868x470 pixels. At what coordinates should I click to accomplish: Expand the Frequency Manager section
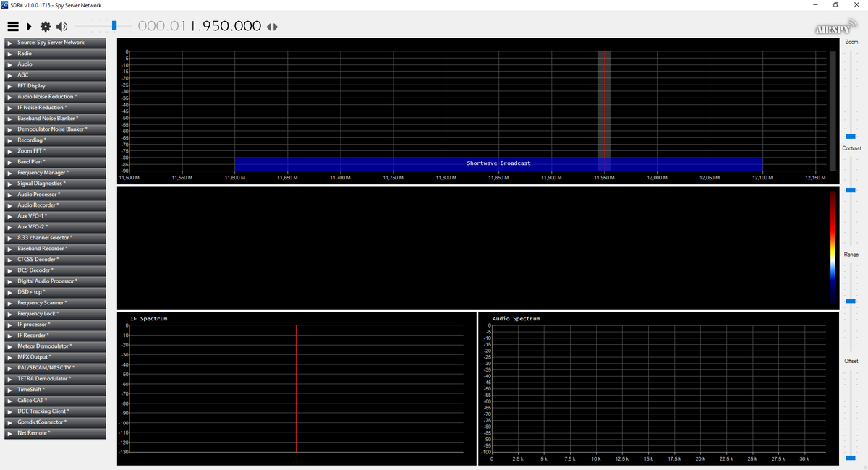[x=54, y=172]
